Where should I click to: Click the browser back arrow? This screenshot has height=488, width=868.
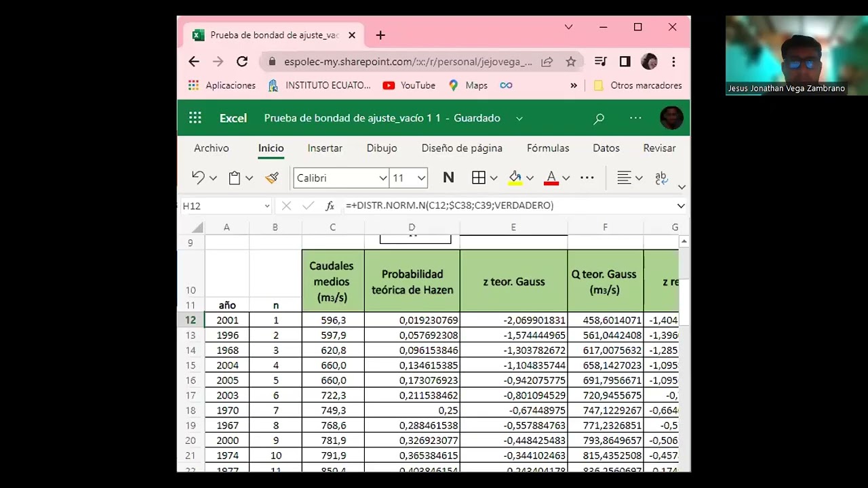click(x=194, y=62)
